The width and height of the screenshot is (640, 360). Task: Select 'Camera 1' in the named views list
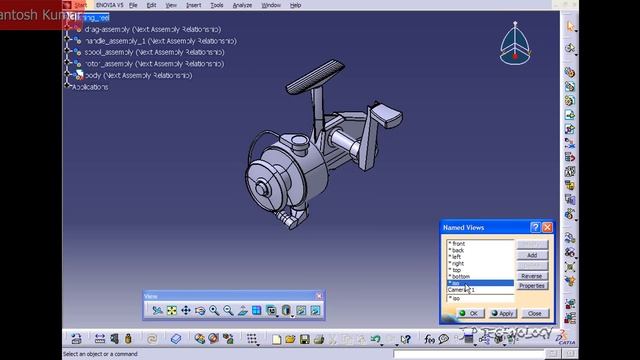tap(480, 290)
